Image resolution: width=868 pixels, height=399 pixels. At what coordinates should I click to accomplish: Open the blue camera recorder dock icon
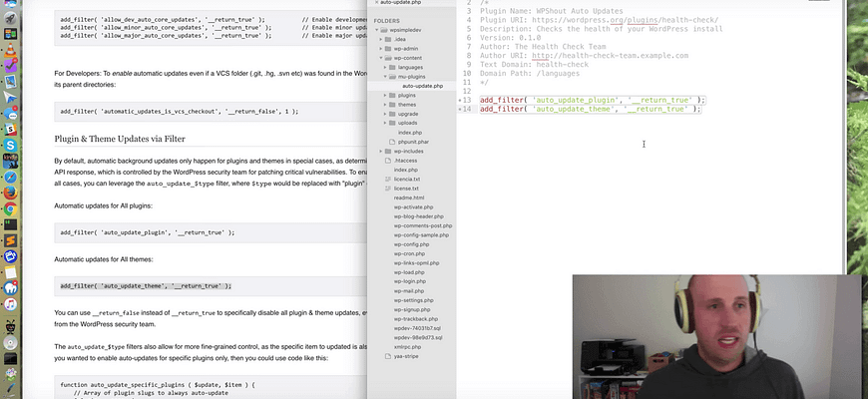click(11, 256)
